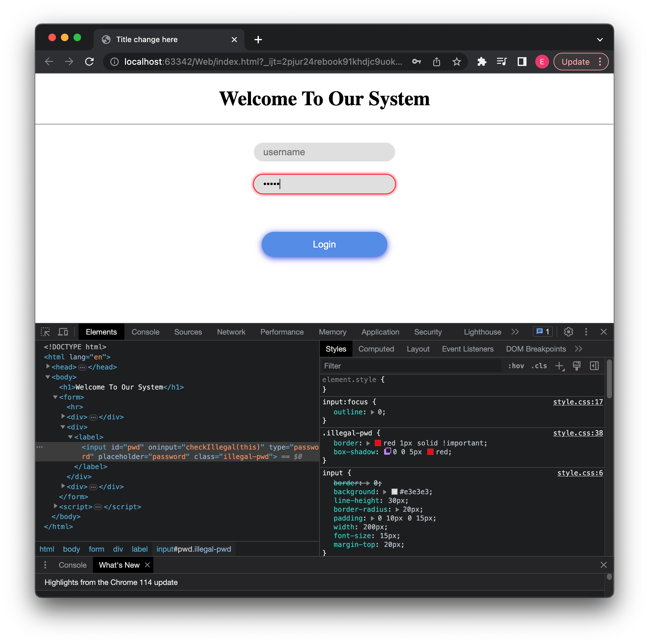Open the Lighthouse tab
This screenshot has width=649, height=644.
point(483,332)
